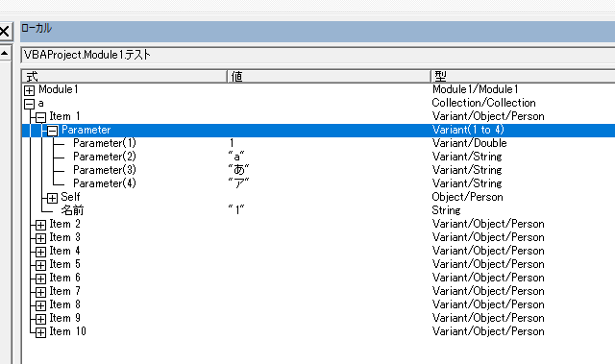Click the String type of 名前
The width and height of the screenshot is (615, 364).
pos(446,210)
